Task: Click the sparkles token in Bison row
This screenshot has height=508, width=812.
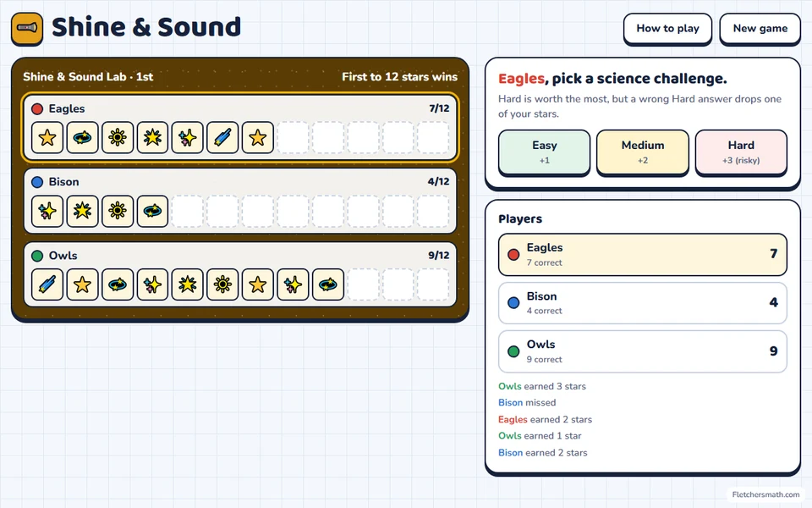Action: [x=47, y=211]
